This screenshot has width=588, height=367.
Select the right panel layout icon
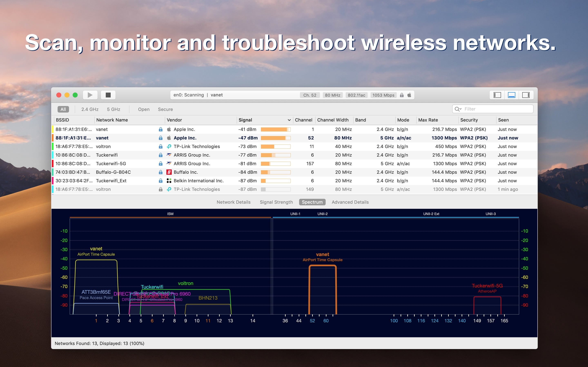coord(526,95)
